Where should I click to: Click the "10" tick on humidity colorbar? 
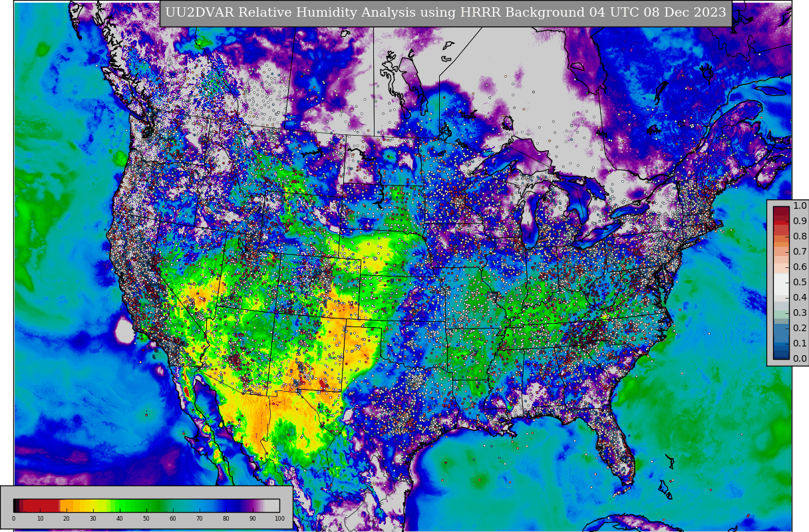pyautogui.click(x=40, y=519)
